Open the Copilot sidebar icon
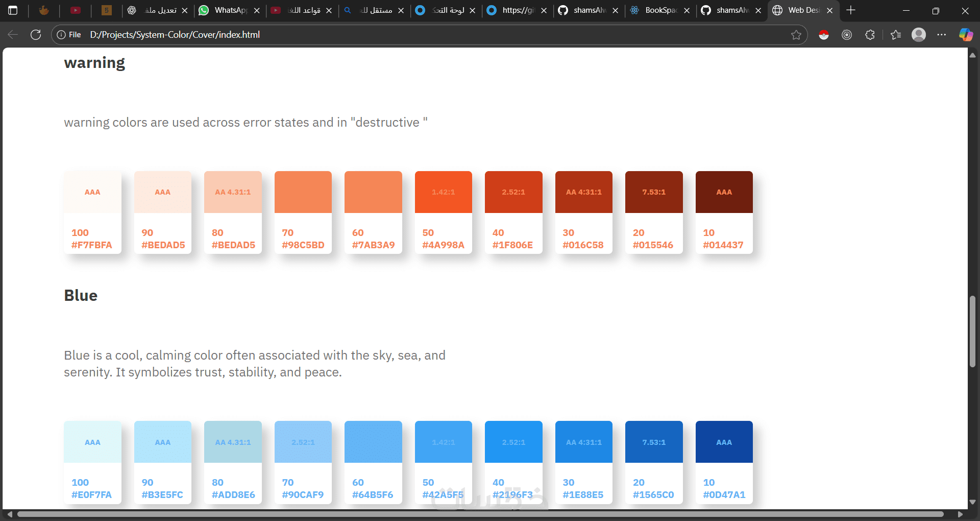Screen dimensions: 980x521 (x=966, y=35)
